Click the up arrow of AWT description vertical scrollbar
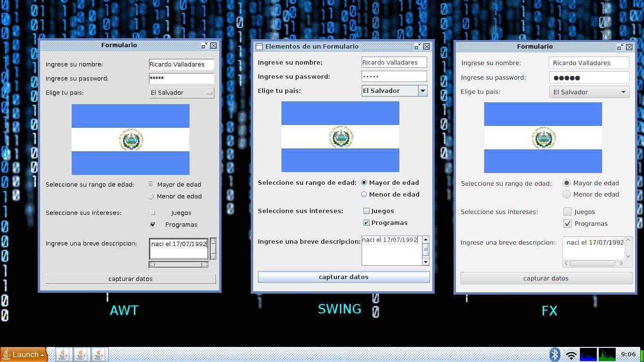The width and height of the screenshot is (644, 362). click(213, 241)
